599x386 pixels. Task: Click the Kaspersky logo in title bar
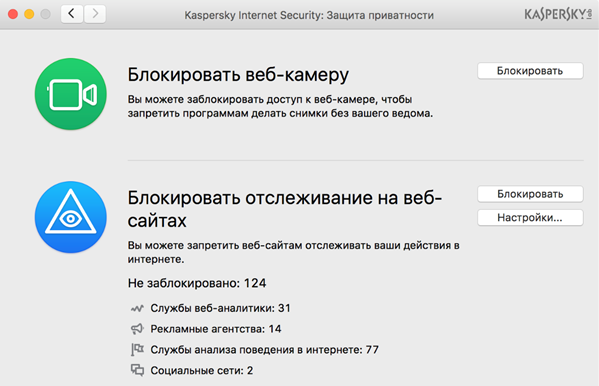(x=558, y=15)
